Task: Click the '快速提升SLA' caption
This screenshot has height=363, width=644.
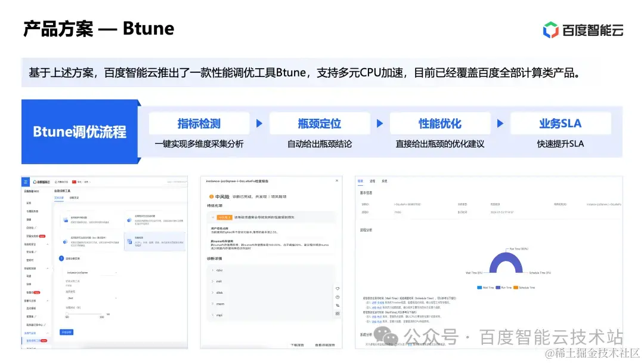Action: pyautogui.click(x=561, y=144)
